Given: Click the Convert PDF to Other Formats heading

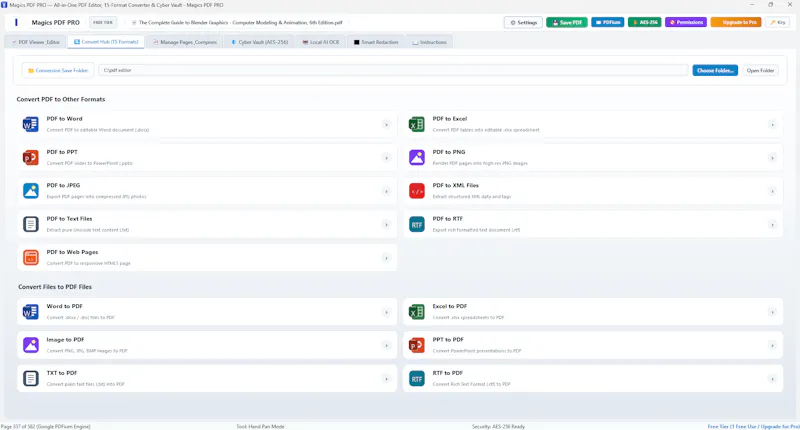Looking at the screenshot, I should coord(61,99).
